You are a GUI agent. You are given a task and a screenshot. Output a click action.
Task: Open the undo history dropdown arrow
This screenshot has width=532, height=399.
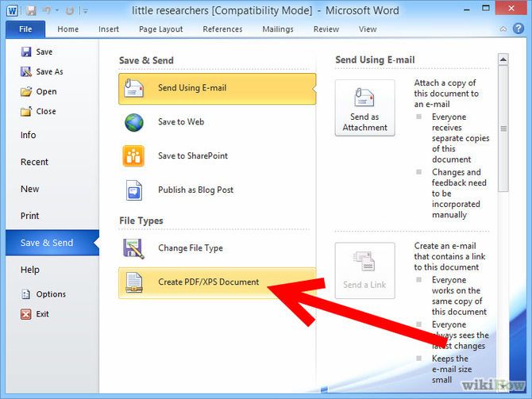[x=57, y=11]
